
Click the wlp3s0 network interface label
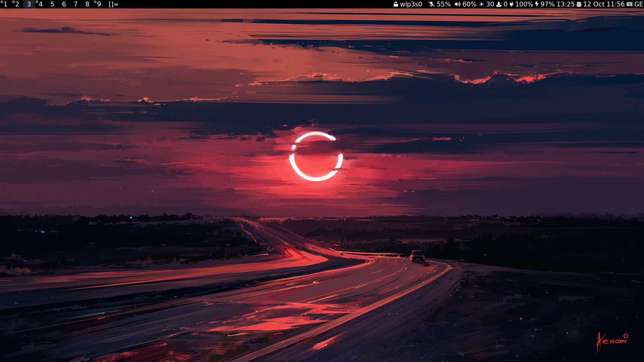411,4
